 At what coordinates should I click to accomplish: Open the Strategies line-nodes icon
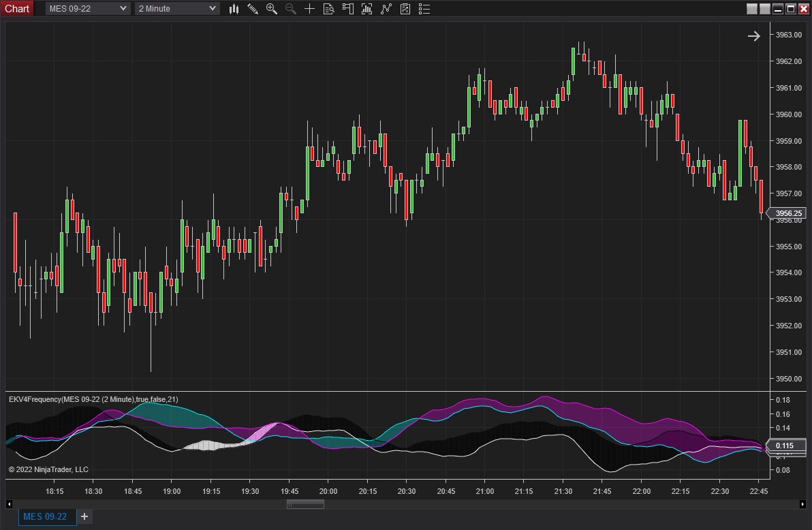386,9
